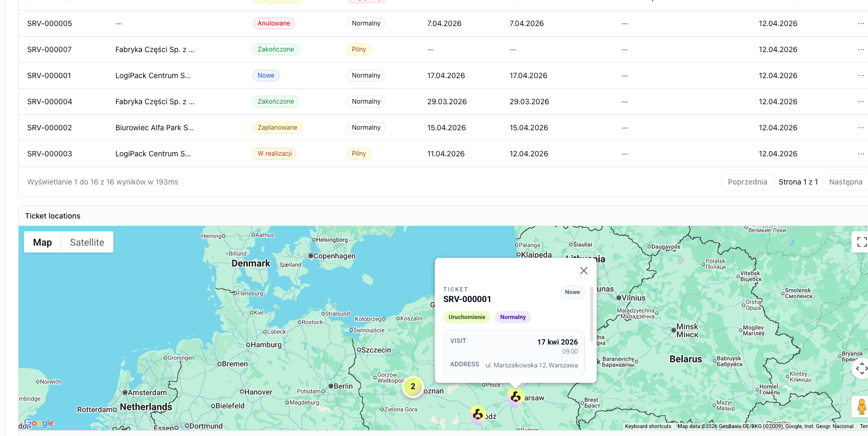Click SRV-000001 title in map popup
The height and width of the screenshot is (436, 868).
[x=467, y=299]
